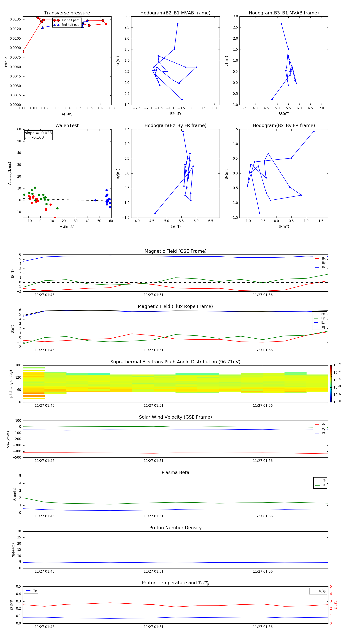This screenshot has width=351, height=644.
Task: Click the 'Vsw(km/s)' axis label
Action: [8, 439]
